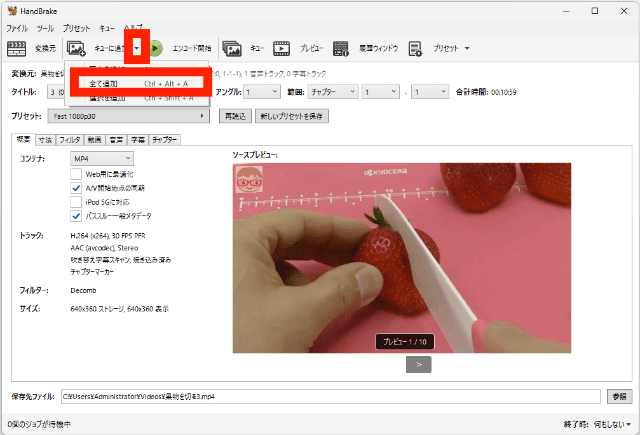Viewport: 640px width, 435px height.
Task: Open the preview film icon
Action: point(282,49)
